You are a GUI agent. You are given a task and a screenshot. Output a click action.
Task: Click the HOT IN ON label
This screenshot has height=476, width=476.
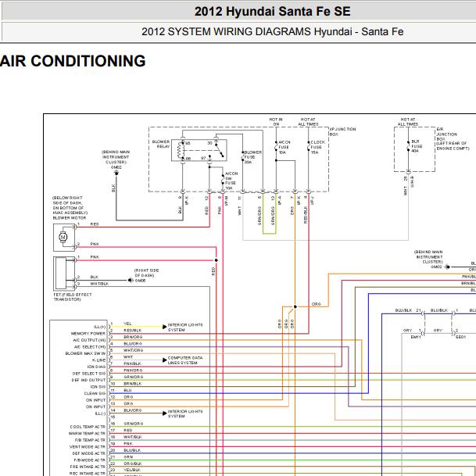pyautogui.click(x=276, y=122)
